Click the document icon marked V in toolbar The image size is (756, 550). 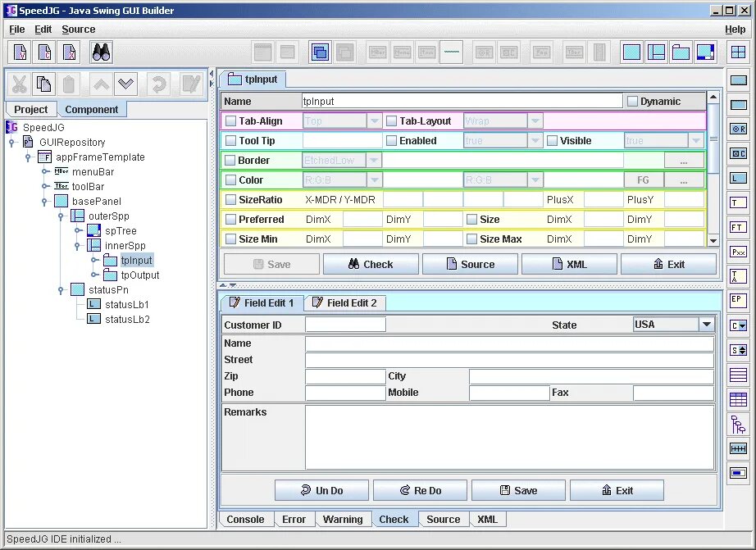pos(20,52)
